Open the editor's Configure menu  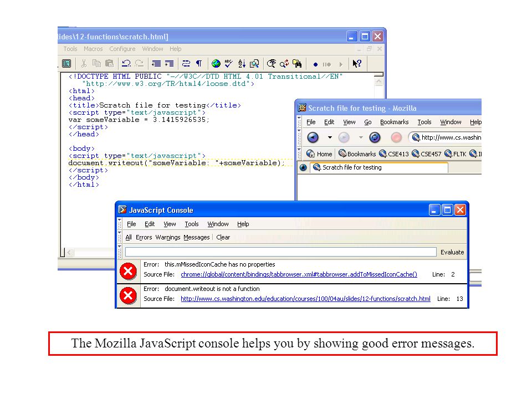pos(122,49)
